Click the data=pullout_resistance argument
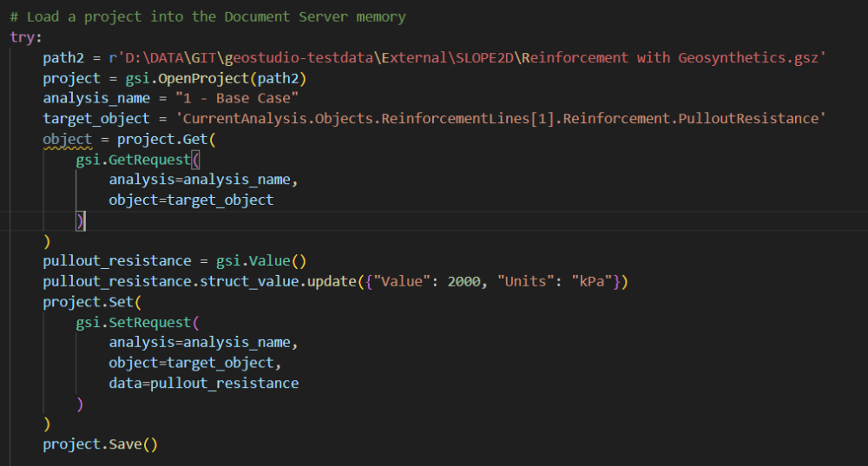The height and width of the screenshot is (466, 868). tap(204, 384)
